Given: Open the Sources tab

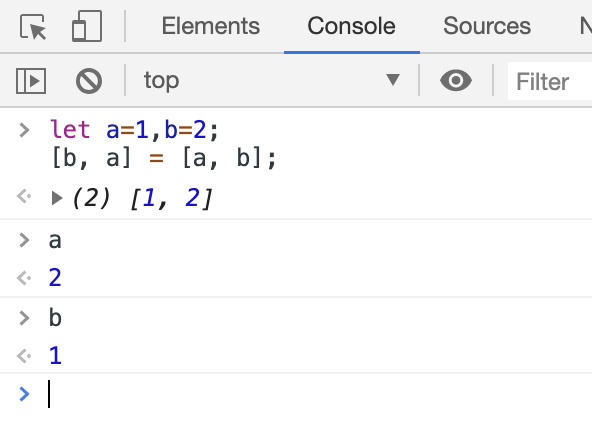Looking at the screenshot, I should tap(487, 26).
